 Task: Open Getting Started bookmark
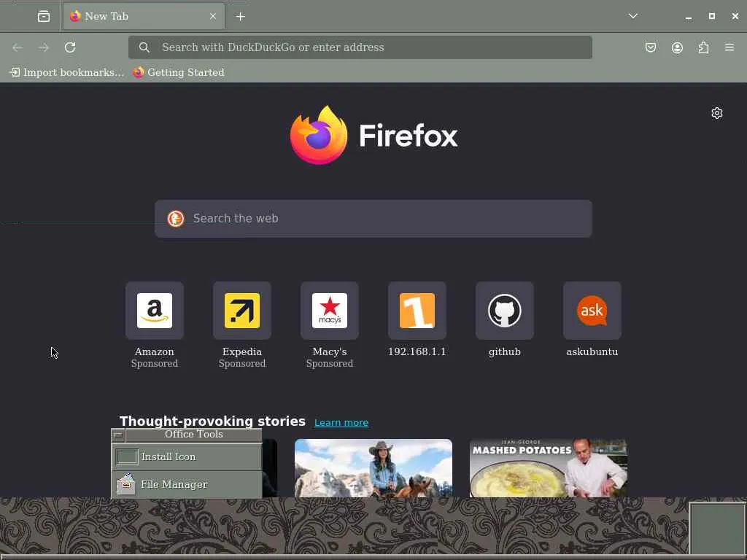(x=179, y=72)
